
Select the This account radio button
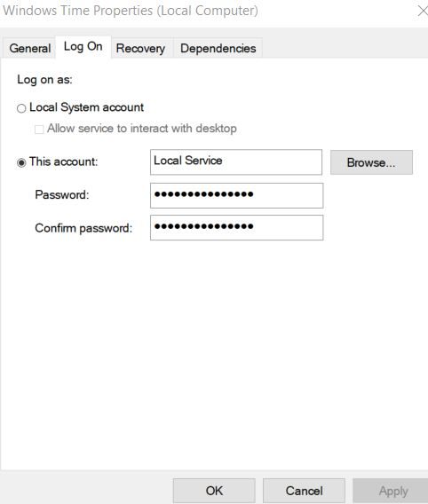21,162
